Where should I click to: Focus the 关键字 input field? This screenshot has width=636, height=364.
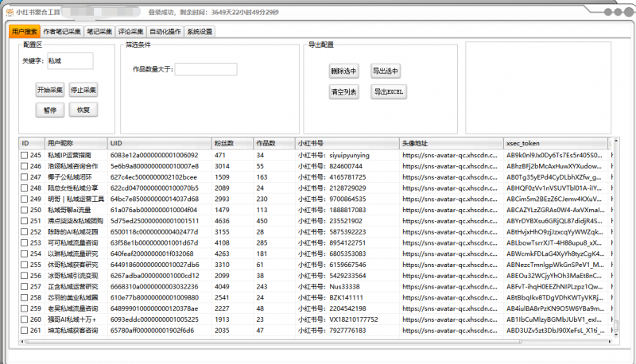(x=70, y=61)
